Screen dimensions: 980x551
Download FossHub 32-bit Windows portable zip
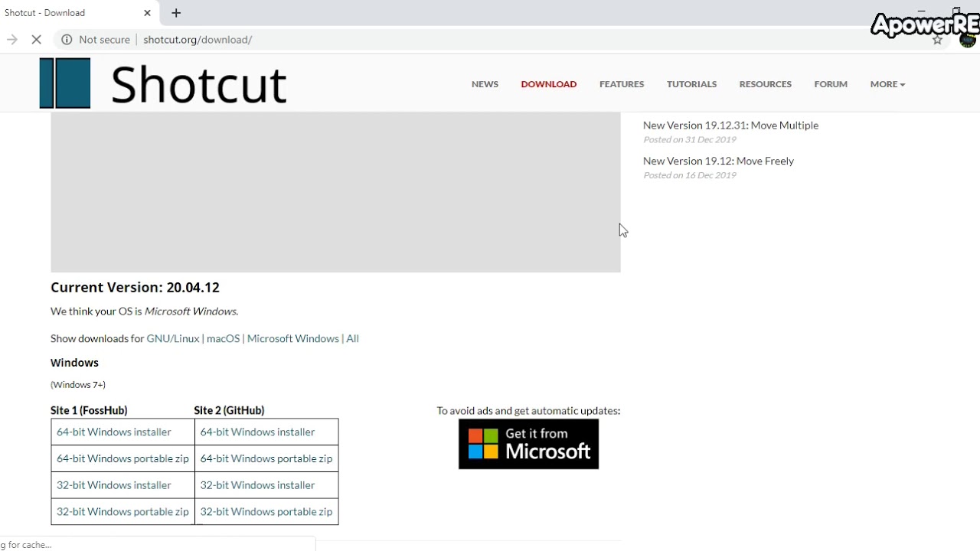pos(122,511)
